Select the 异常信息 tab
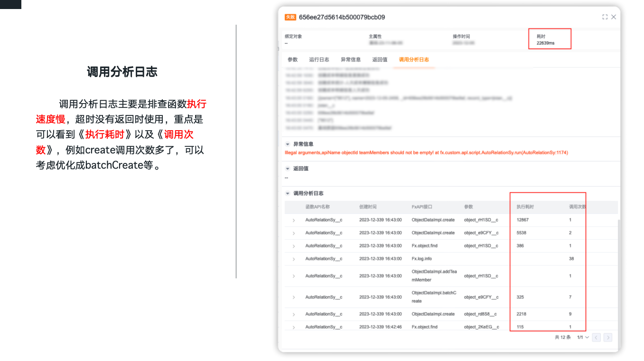 coord(351,60)
